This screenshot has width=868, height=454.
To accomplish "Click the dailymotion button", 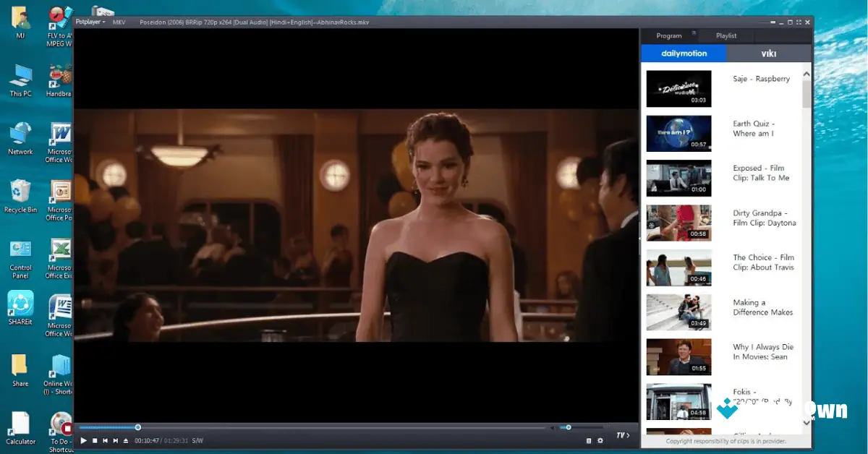I will click(x=683, y=52).
